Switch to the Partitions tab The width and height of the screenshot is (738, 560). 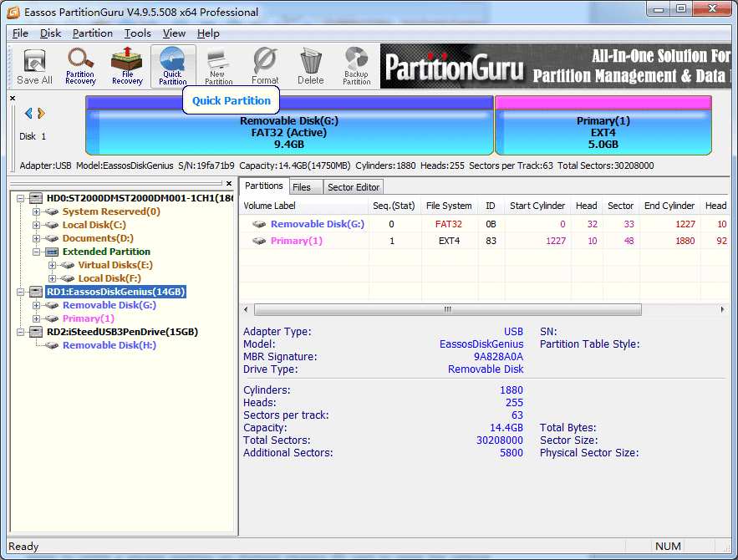(263, 186)
